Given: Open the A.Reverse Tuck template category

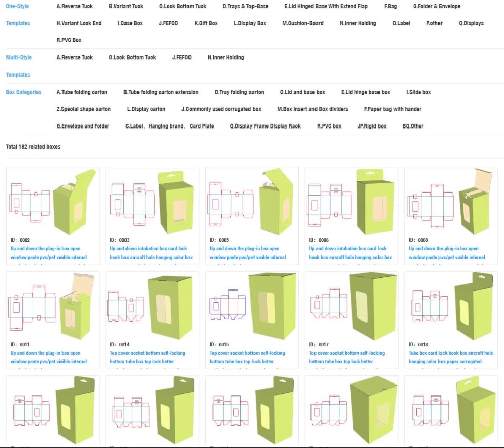Looking at the screenshot, I should click(x=75, y=6).
